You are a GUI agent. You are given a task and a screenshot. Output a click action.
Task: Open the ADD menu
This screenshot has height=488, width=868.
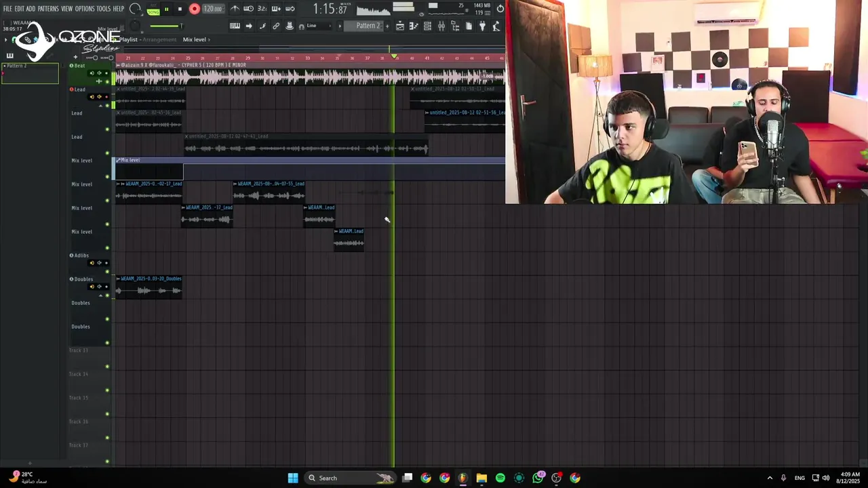coord(31,9)
